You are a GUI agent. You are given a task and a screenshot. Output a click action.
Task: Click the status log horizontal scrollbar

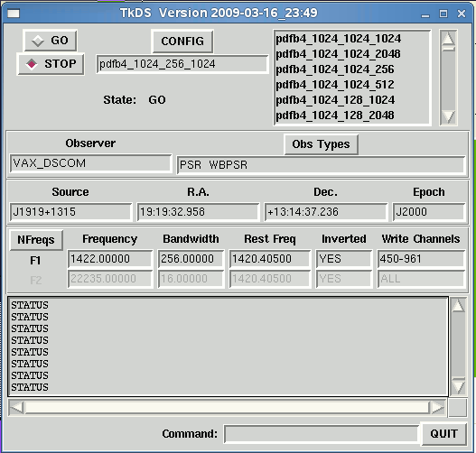(227, 408)
